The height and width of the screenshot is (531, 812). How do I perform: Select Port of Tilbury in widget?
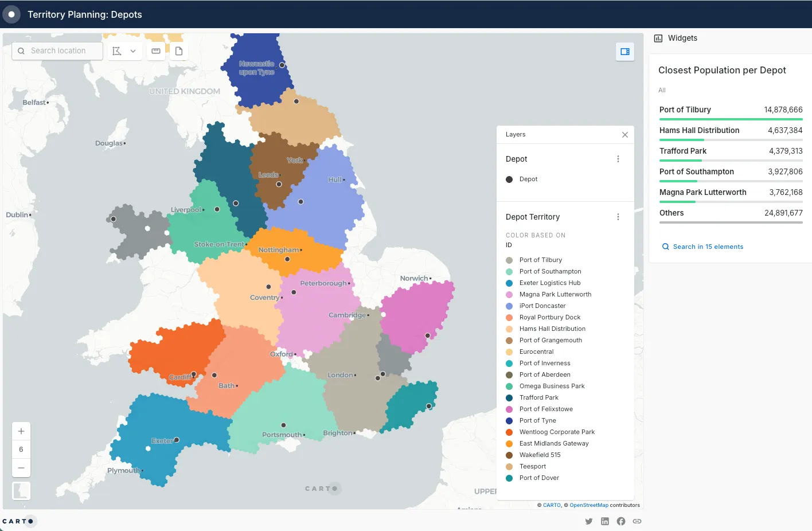[685, 110]
